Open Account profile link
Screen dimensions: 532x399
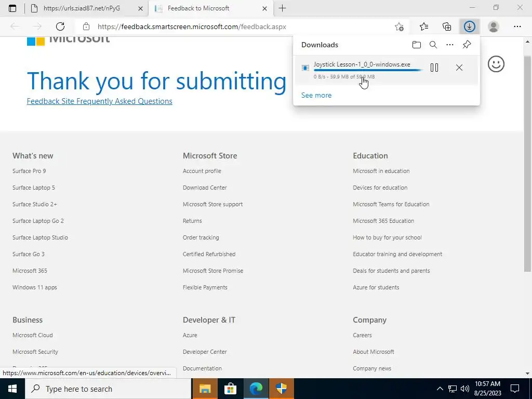(x=202, y=171)
